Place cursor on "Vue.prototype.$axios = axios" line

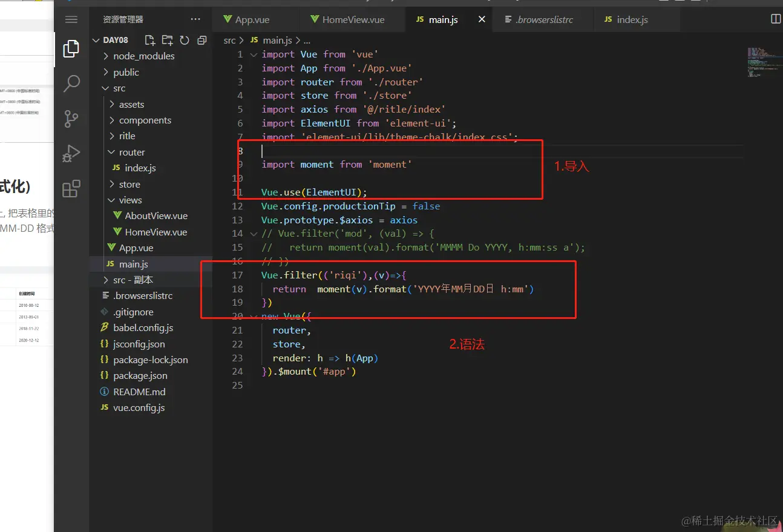pyautogui.click(x=339, y=220)
